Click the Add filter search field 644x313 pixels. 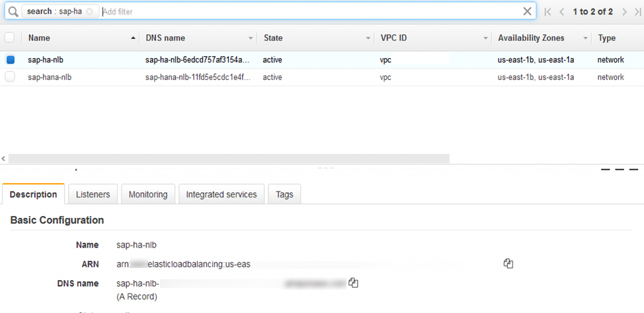311,12
